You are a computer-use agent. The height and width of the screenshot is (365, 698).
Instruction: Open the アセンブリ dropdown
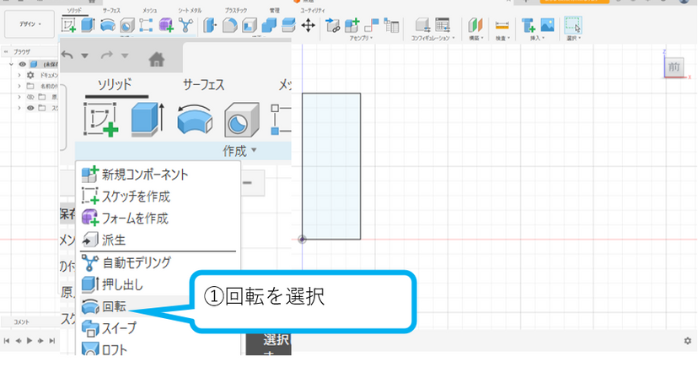pos(361,38)
